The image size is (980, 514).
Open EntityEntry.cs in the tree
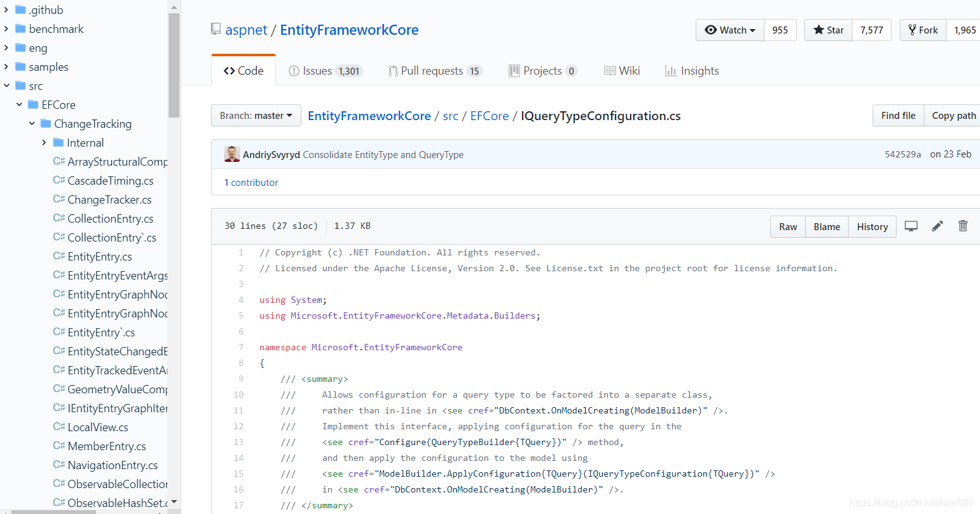pos(100,256)
